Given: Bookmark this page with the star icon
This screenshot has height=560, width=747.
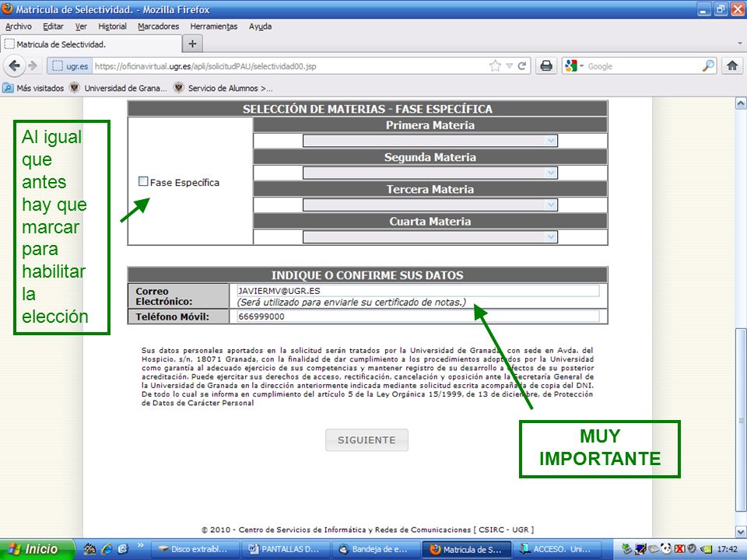Looking at the screenshot, I should pyautogui.click(x=495, y=65).
